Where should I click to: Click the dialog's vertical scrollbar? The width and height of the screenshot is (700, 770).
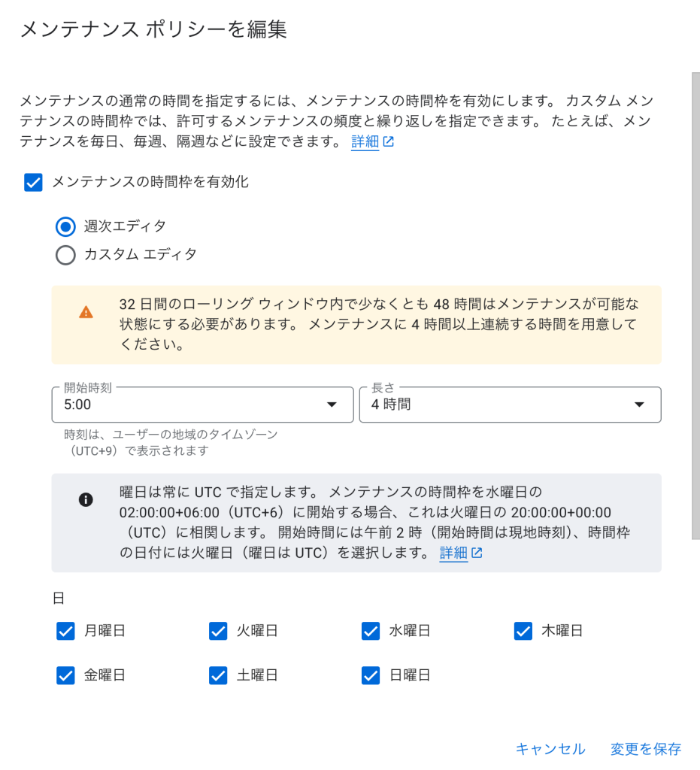point(695,306)
